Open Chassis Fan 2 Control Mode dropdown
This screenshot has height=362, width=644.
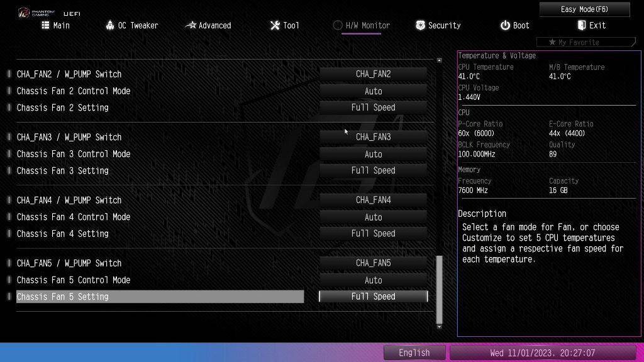pyautogui.click(x=373, y=91)
